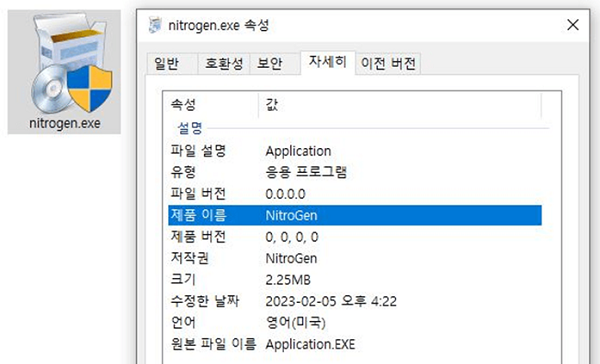600x364 pixels.
Task: Click the 설명 group heading
Action: (189, 128)
